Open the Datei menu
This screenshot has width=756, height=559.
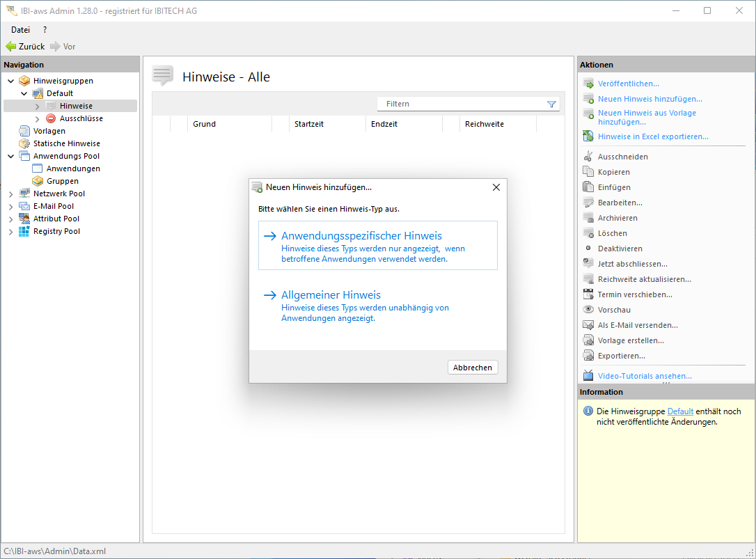click(x=20, y=30)
